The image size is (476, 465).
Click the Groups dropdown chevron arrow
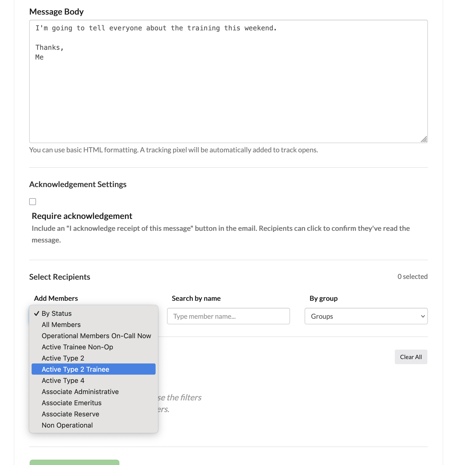[x=423, y=316]
